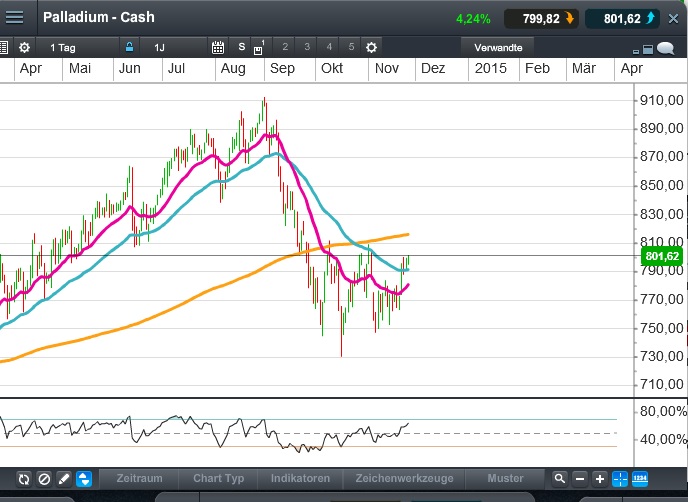688x502 pixels.
Task: Toggle the blue crosshair cursor button
Action: (620, 479)
